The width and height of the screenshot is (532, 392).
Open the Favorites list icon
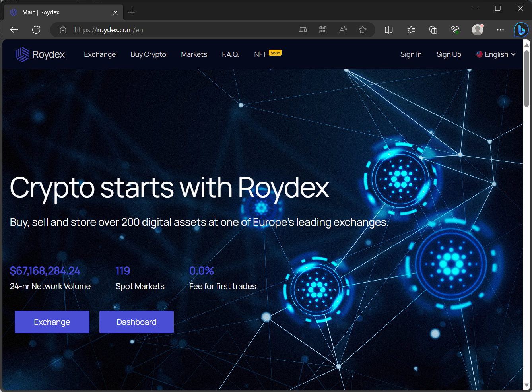click(x=411, y=30)
